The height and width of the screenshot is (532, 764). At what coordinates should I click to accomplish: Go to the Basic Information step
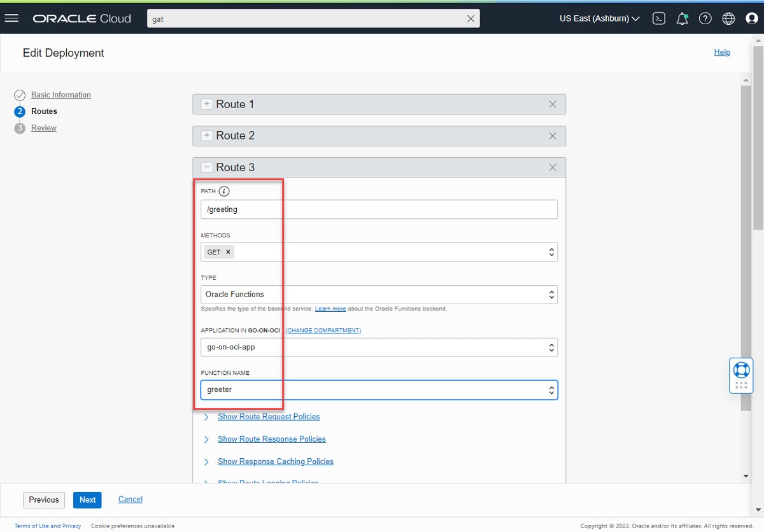[61, 95]
